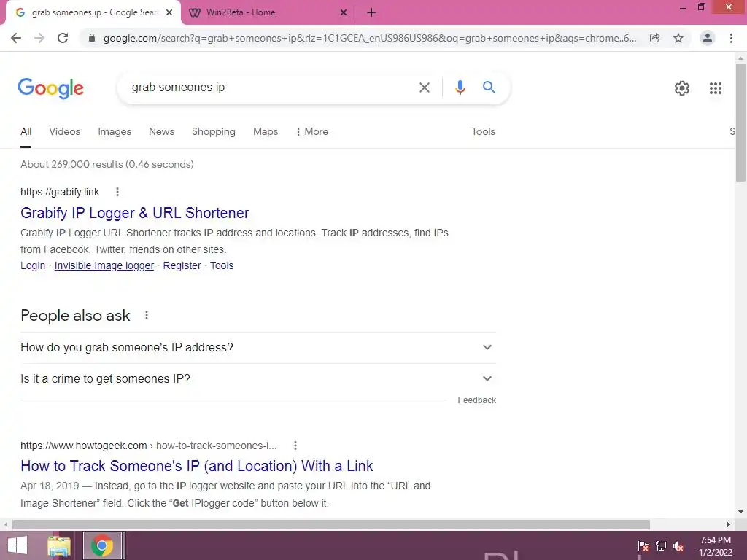Click the Feedback link
Screen dimensions: 747x560
click(x=477, y=400)
